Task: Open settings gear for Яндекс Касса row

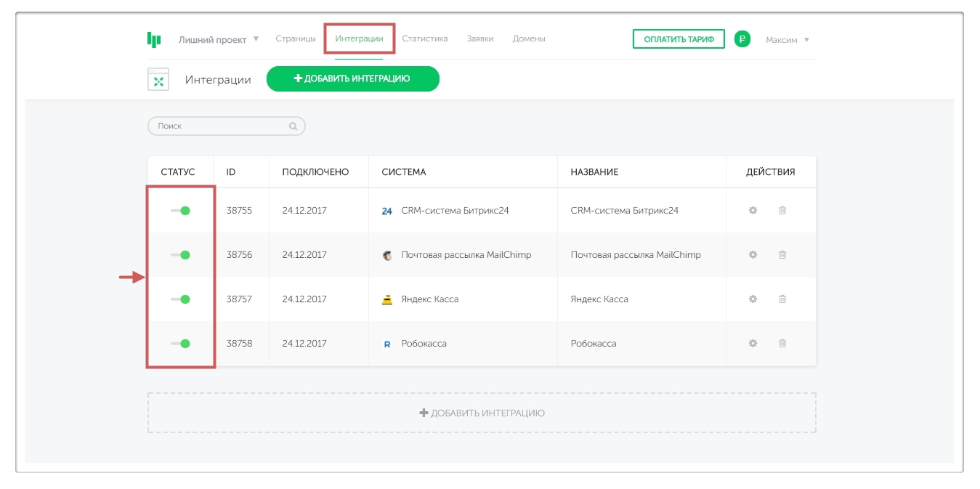Action: [753, 299]
